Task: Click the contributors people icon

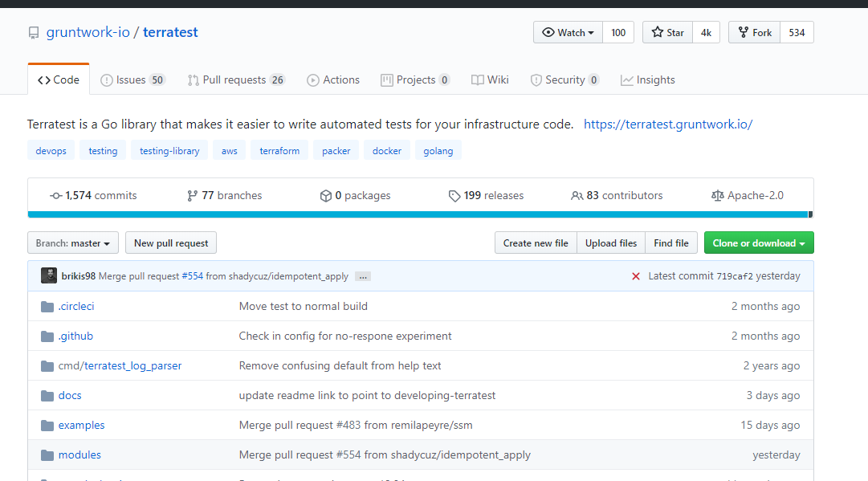Action: 577,195
